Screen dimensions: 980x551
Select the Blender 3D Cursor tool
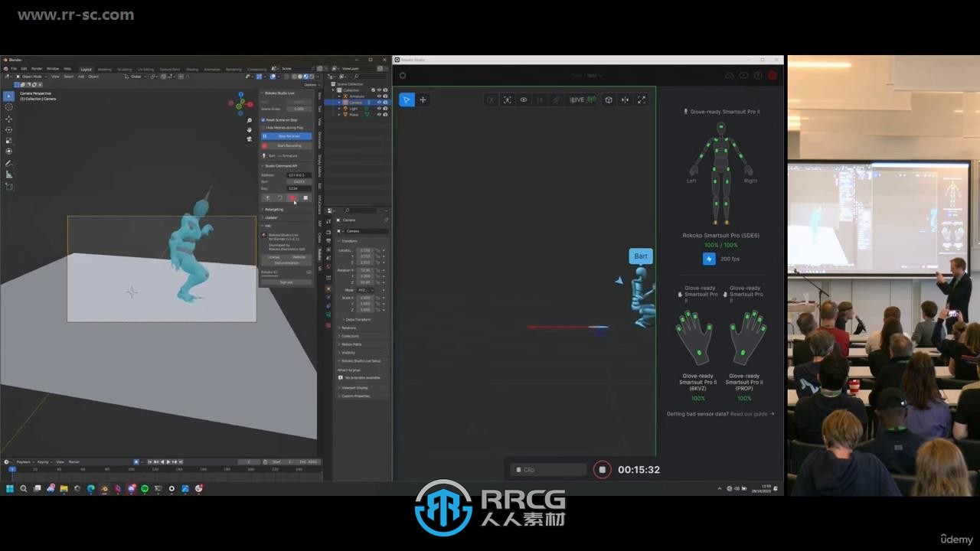click(x=9, y=107)
